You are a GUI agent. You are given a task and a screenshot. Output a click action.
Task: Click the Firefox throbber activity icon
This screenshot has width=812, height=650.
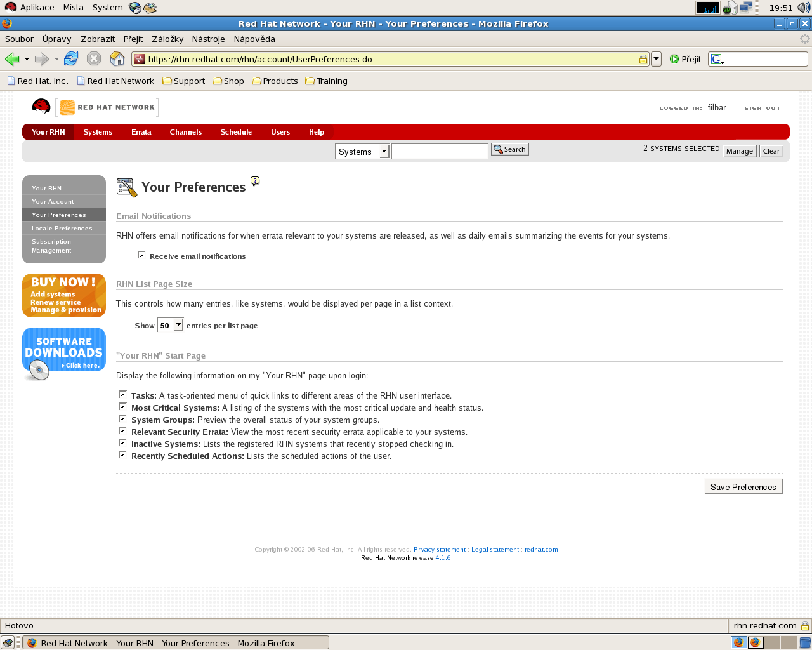(805, 39)
